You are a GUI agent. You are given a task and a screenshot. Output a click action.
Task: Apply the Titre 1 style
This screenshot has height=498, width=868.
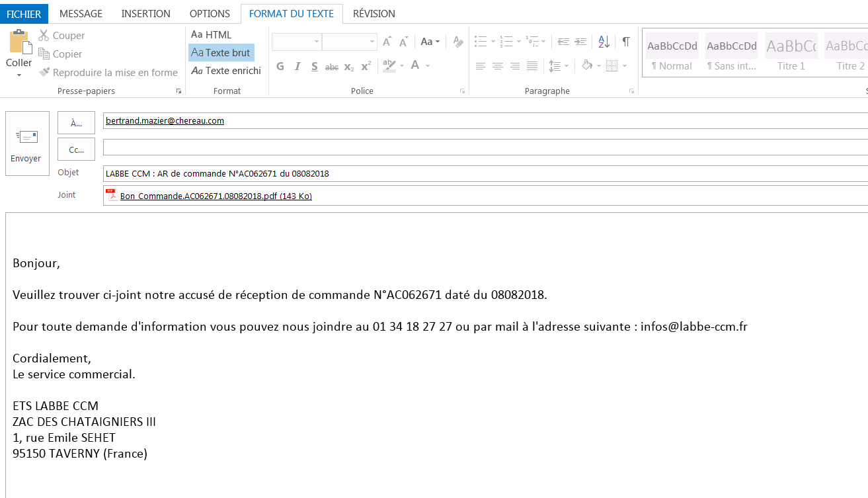[x=791, y=53]
